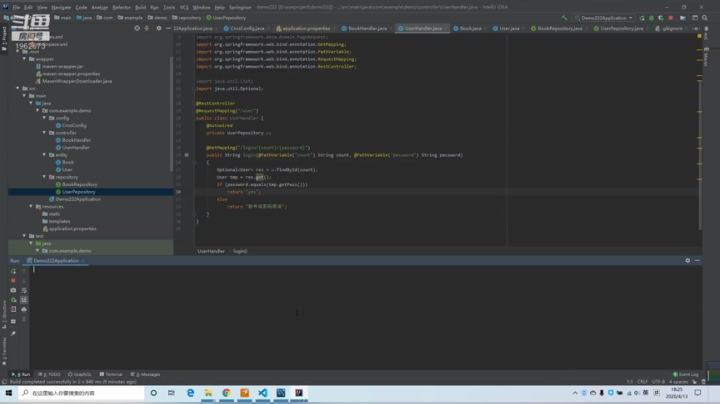Screen dimensions: 720x404
Task: Open Demo222Application run configuration dropdown
Action: pyautogui.click(x=603, y=18)
